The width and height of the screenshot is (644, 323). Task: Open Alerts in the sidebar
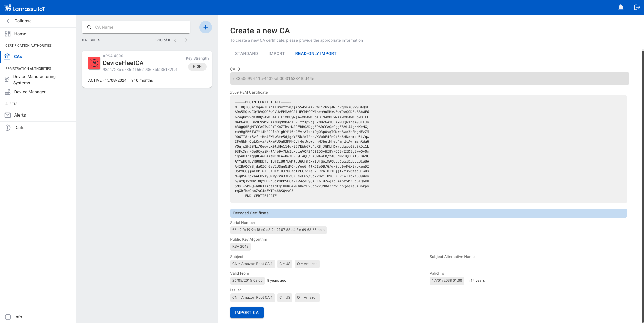point(20,115)
